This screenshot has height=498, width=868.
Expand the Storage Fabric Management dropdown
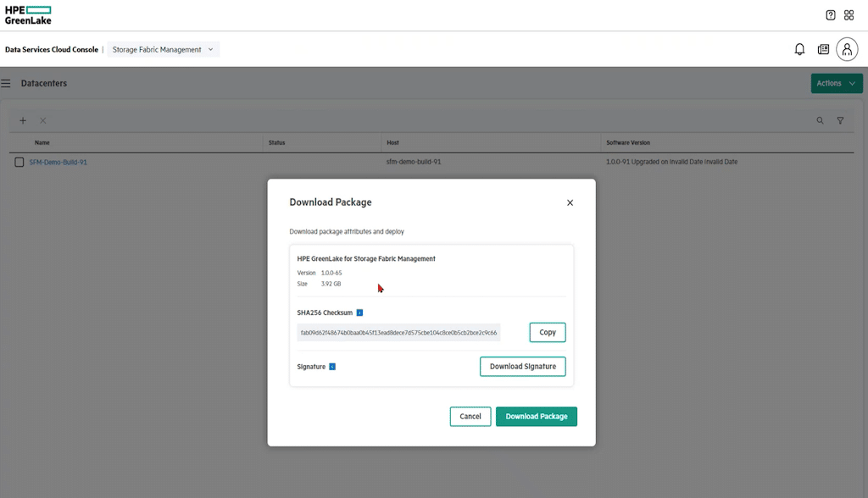pos(163,49)
